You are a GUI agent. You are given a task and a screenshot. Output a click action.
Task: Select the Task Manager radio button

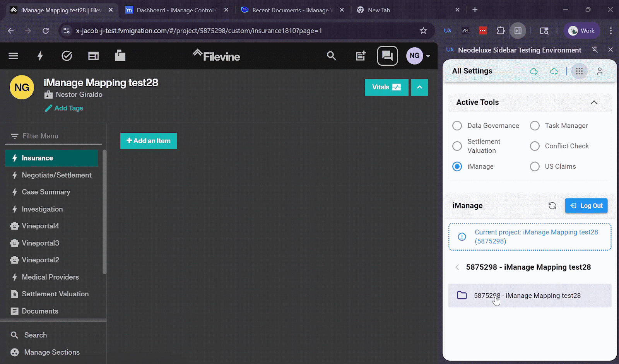tap(535, 126)
